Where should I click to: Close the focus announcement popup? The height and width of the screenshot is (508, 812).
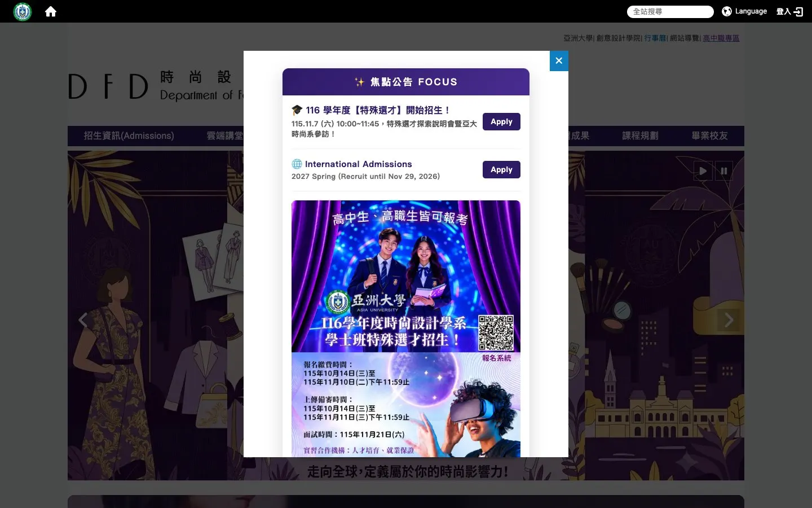(559, 61)
